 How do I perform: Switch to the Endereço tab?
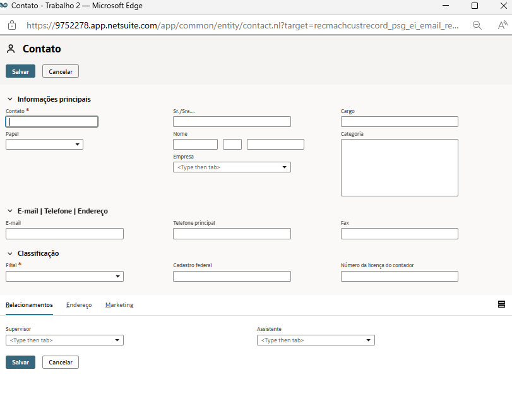coord(79,305)
